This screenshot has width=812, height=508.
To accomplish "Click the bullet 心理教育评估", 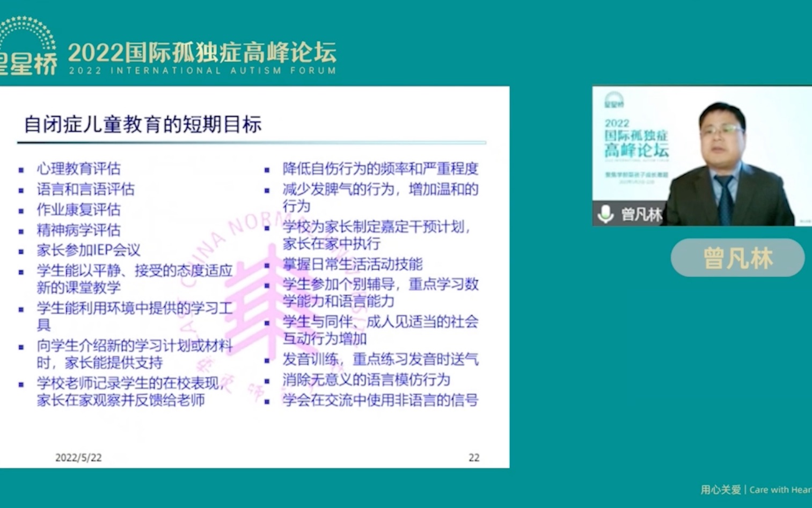I will tap(78, 169).
